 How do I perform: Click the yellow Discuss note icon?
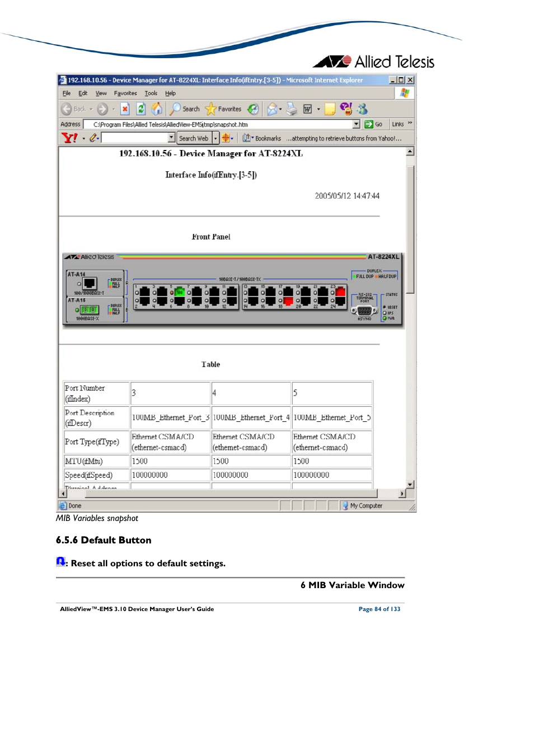click(330, 109)
